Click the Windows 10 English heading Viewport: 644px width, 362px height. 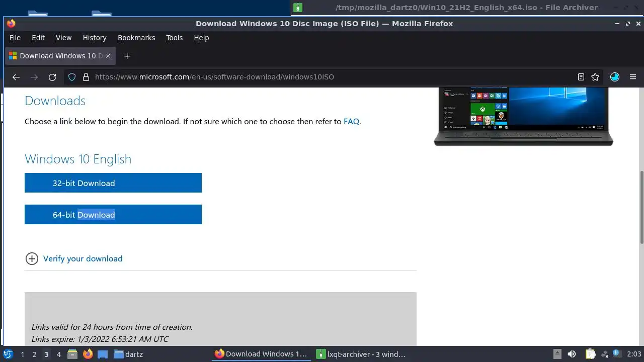point(78,159)
